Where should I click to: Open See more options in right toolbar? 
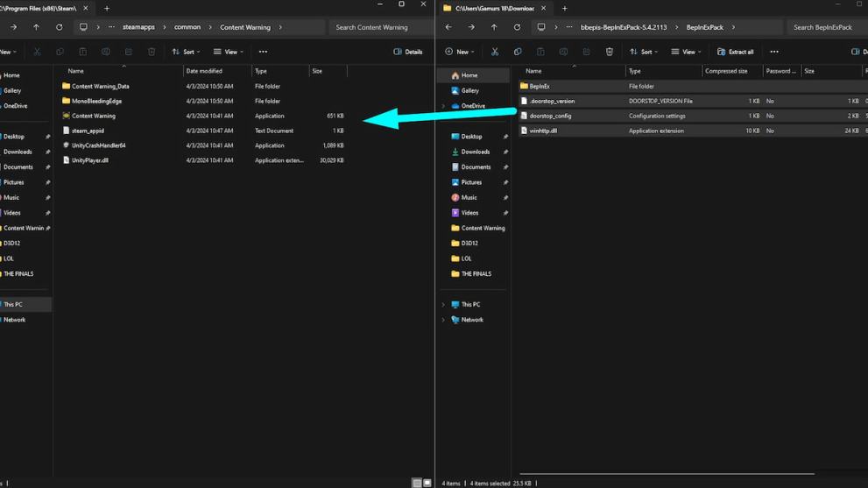[x=774, y=52]
